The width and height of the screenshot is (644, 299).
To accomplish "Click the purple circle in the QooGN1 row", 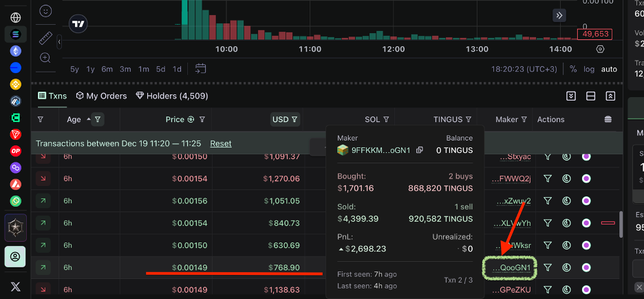I will coord(586,268).
